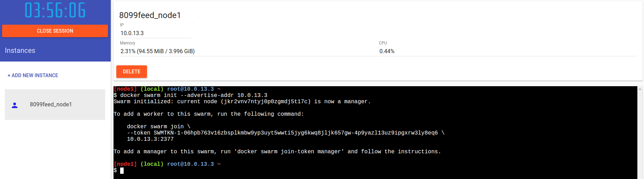This screenshot has height=179, width=644.
Task: Focus the terminal at the cursor prompt
Action: click(x=122, y=170)
